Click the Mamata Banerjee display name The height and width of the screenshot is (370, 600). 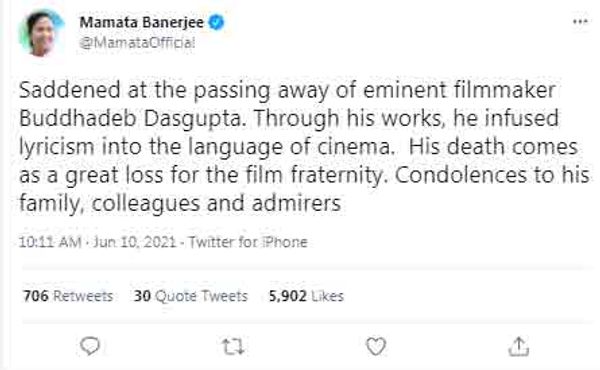[x=142, y=22]
